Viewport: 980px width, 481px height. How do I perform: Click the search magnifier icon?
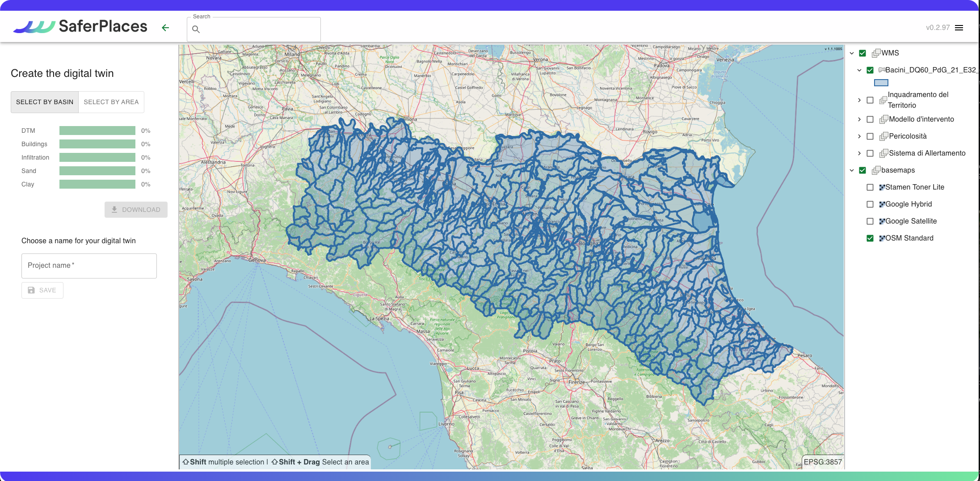[x=196, y=30]
